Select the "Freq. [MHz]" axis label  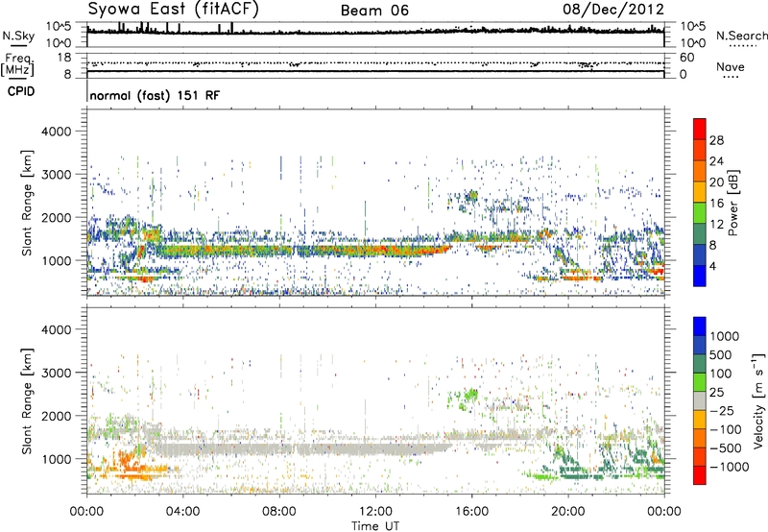(17, 65)
